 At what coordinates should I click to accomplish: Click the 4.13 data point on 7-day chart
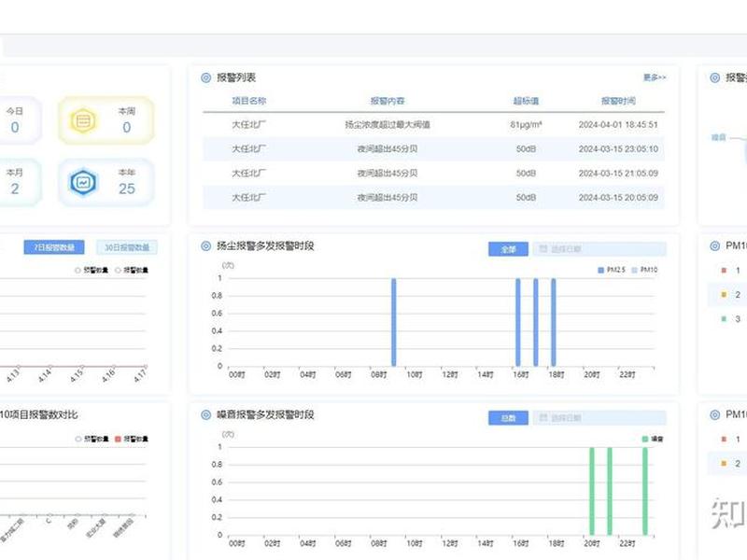coord(18,366)
